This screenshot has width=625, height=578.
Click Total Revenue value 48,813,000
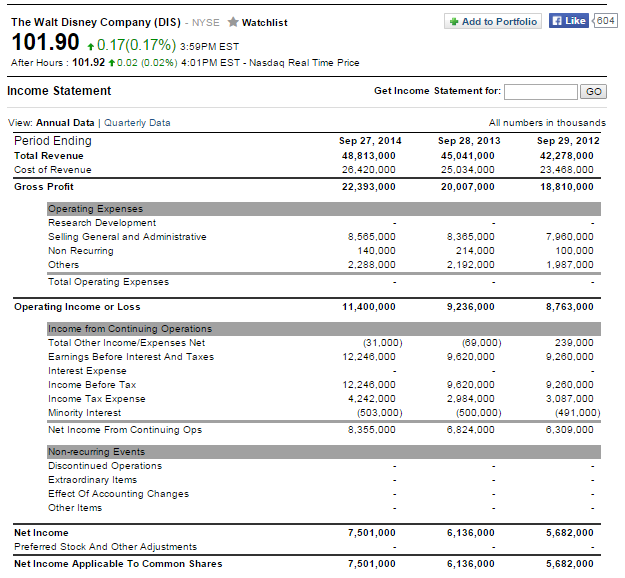[x=369, y=156]
